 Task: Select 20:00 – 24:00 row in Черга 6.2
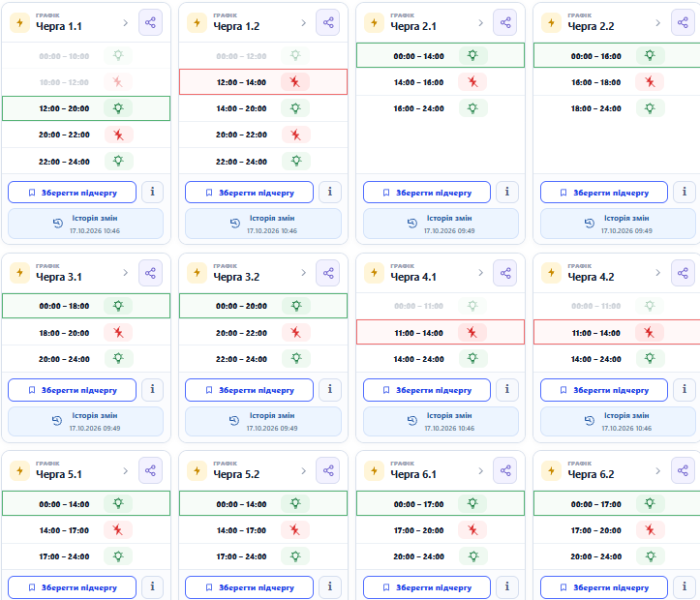pyautogui.click(x=617, y=556)
